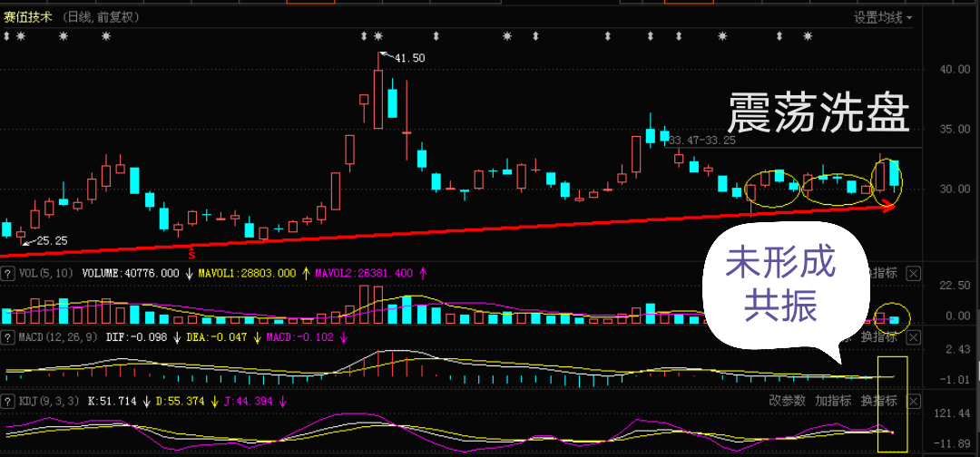Open the 设置均线 dropdown

point(883,17)
